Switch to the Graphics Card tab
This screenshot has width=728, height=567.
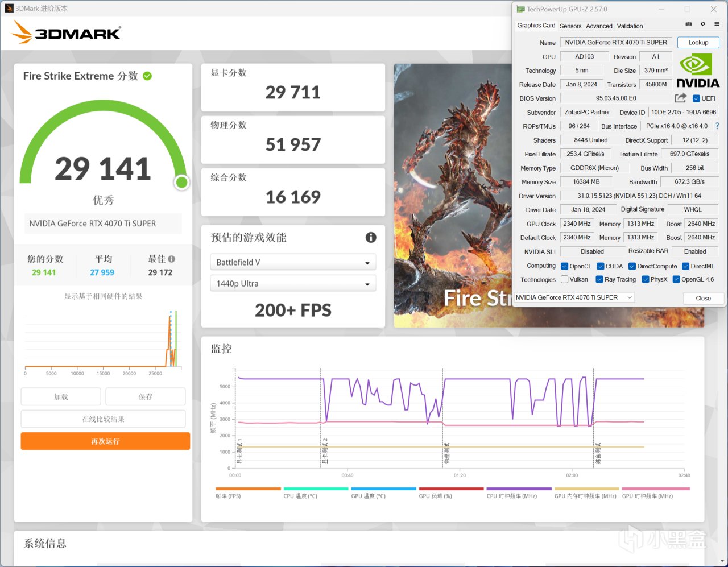[x=536, y=26]
